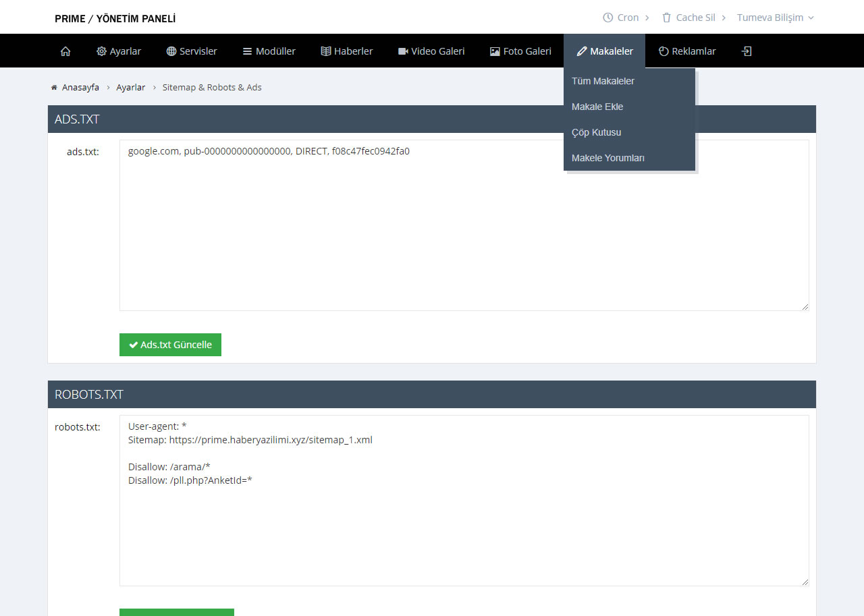Click the 'User-agent: *' line

pyautogui.click(x=157, y=426)
